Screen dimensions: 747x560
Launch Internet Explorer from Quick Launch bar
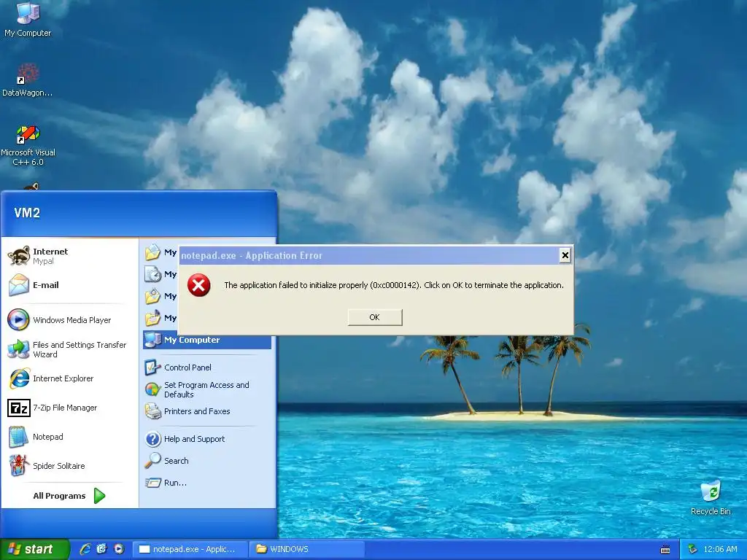click(85, 549)
